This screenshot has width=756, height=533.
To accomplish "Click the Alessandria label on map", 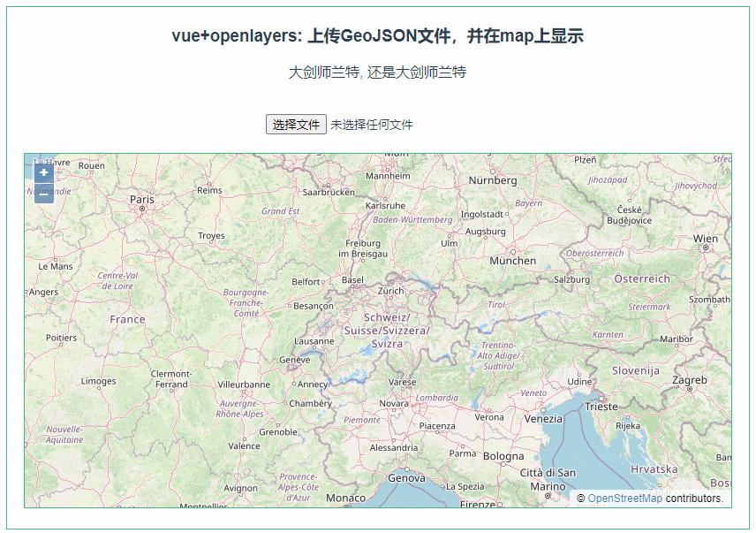I will (394, 447).
